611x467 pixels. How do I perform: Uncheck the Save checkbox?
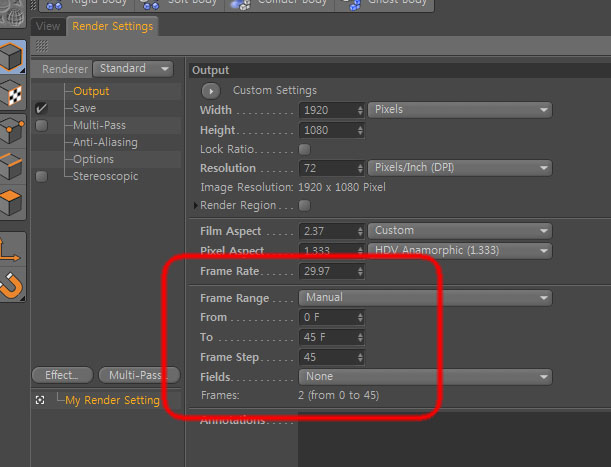coord(41,108)
